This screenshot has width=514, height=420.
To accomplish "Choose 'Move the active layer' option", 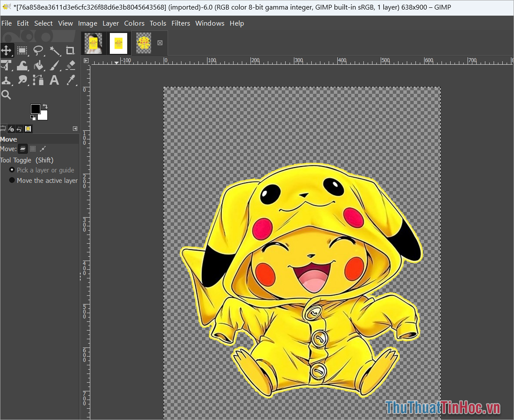I will pos(43,181).
